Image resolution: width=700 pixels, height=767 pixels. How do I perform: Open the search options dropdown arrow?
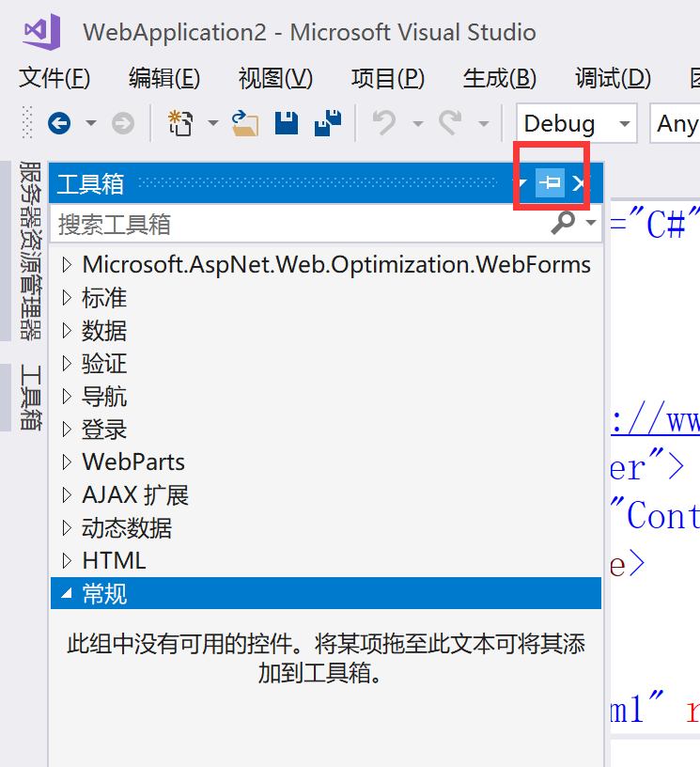[590, 223]
